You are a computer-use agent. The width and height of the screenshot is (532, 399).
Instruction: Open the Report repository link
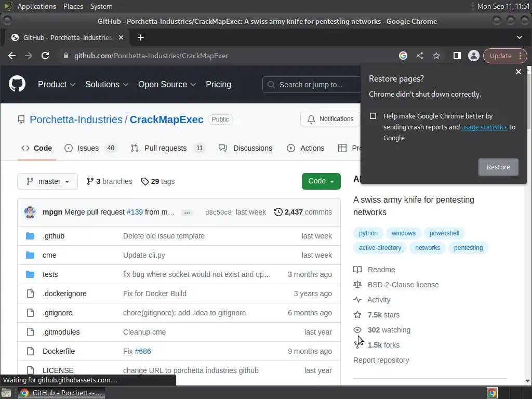click(x=381, y=360)
